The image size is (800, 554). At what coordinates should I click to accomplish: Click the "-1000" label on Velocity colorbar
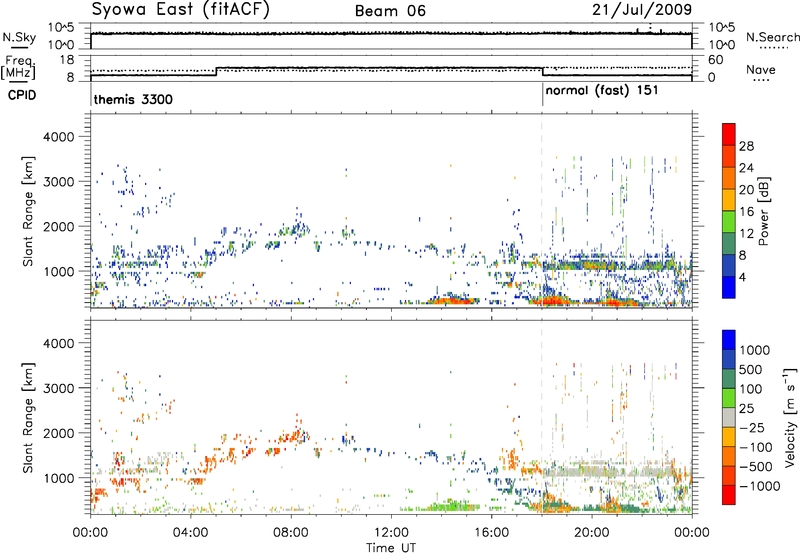pyautogui.click(x=760, y=486)
